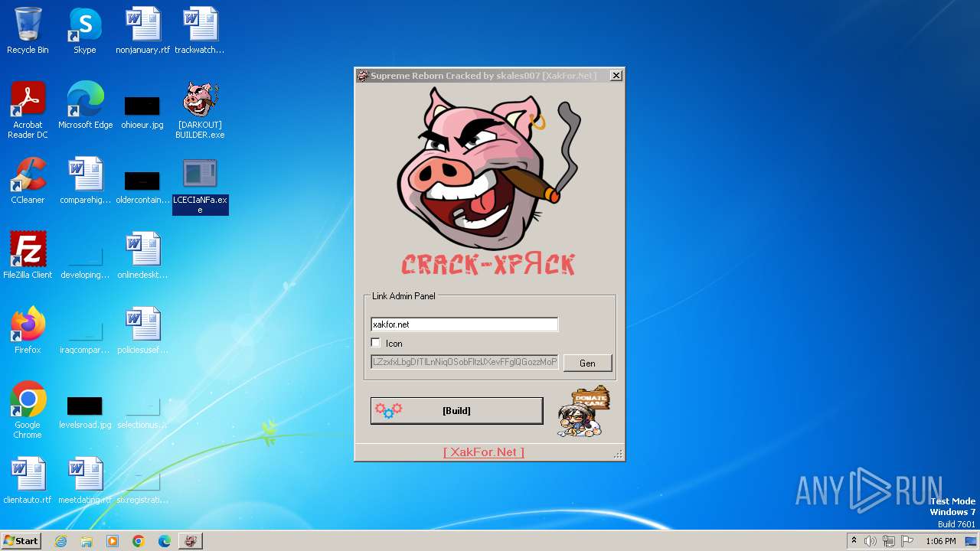Open Internet Explorer from taskbar
The width and height of the screenshot is (980, 551).
(60, 541)
